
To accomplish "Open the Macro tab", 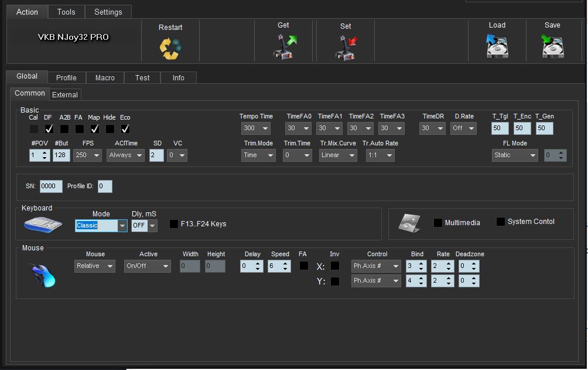I will pos(105,78).
